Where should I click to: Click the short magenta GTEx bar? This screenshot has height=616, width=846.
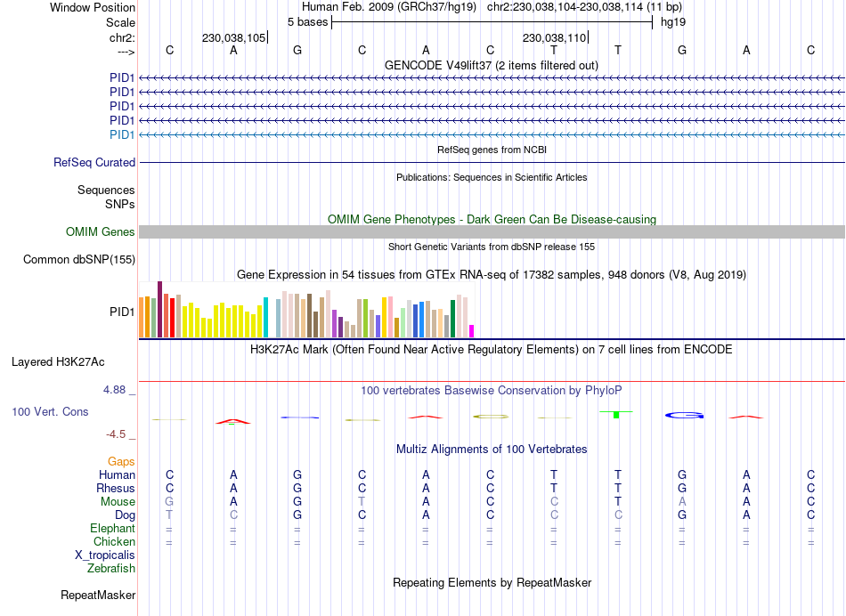[472, 331]
